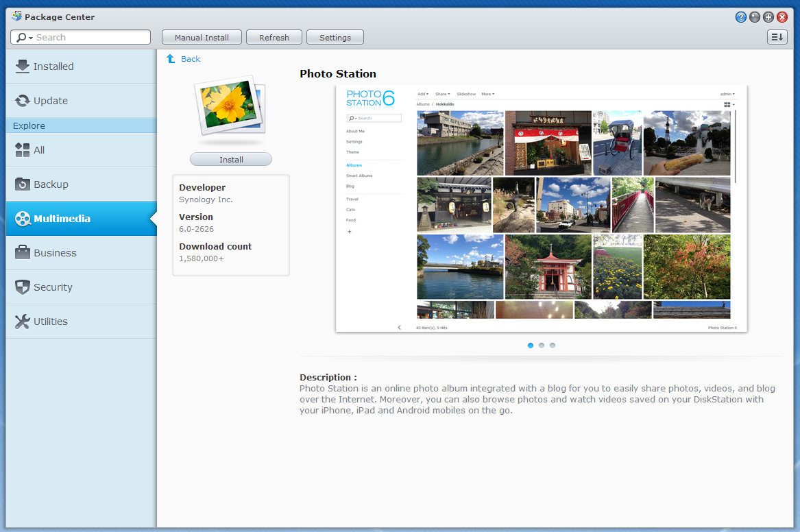Select the Multimedia category
This screenshot has width=800, height=532.
82,219
